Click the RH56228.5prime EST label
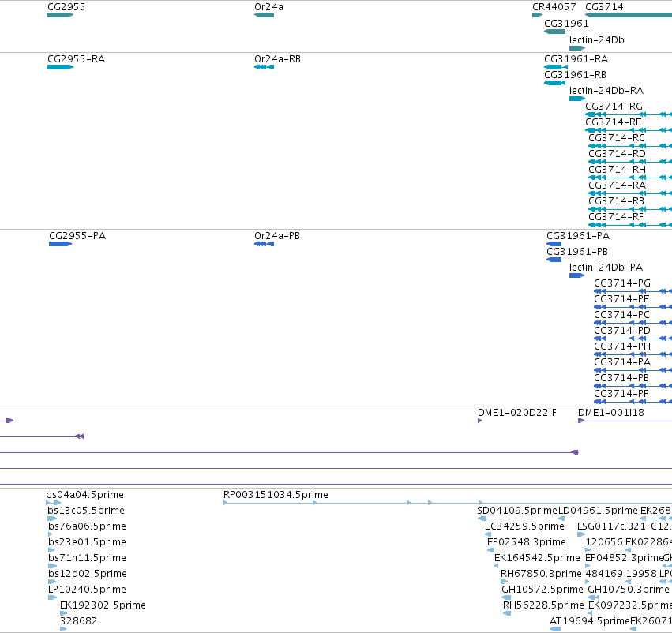 click(x=543, y=606)
